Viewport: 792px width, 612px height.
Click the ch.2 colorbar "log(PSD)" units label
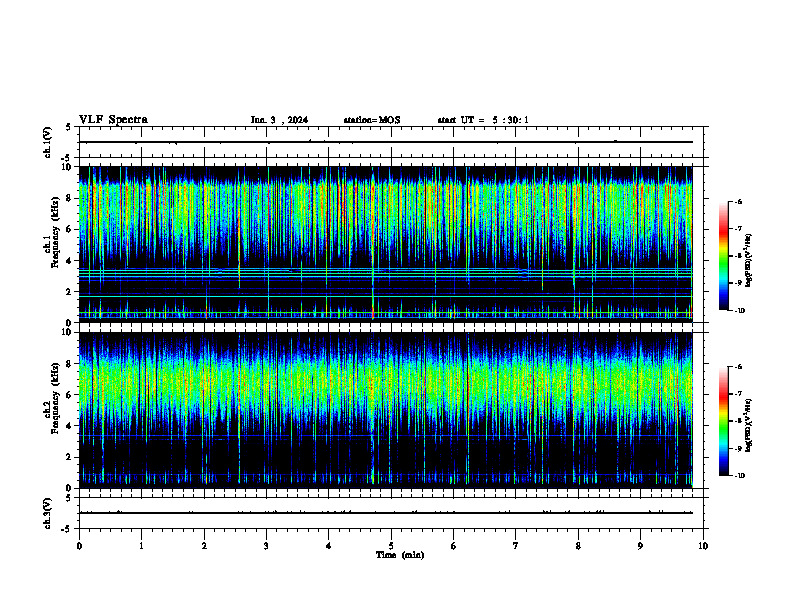749,425
